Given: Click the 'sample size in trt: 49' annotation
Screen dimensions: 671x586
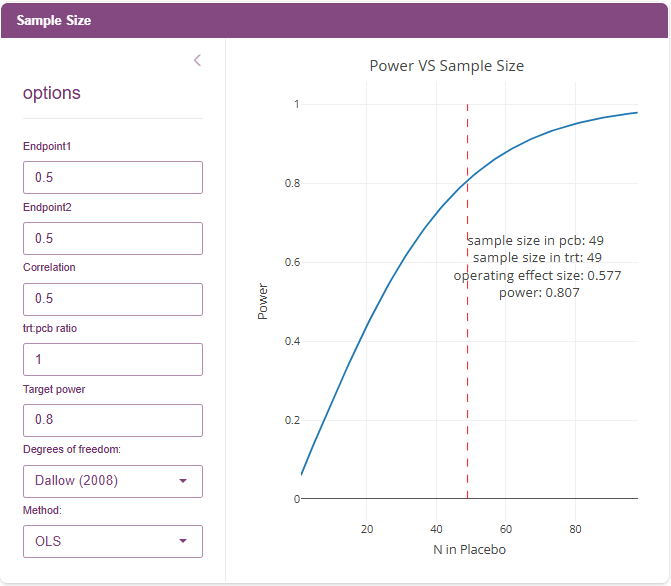Looking at the screenshot, I should 537,258.
